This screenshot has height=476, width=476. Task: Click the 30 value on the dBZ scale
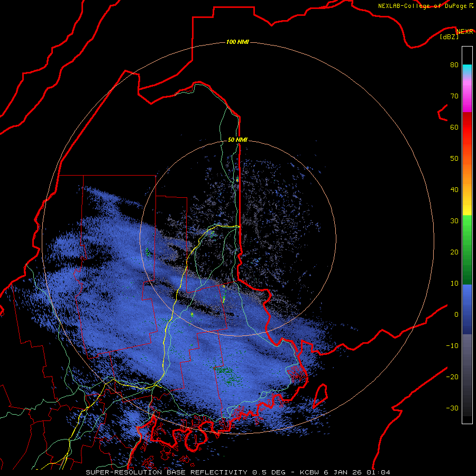(454, 221)
